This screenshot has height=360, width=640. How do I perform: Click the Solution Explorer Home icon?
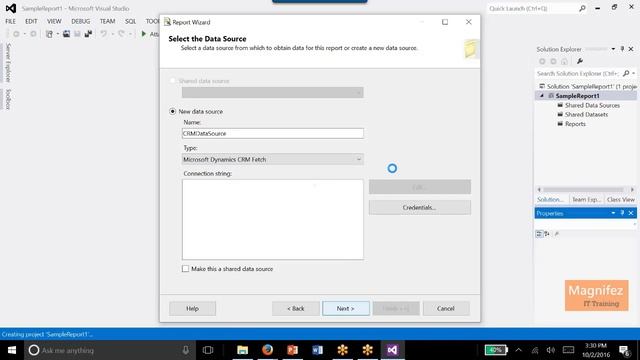click(564, 61)
